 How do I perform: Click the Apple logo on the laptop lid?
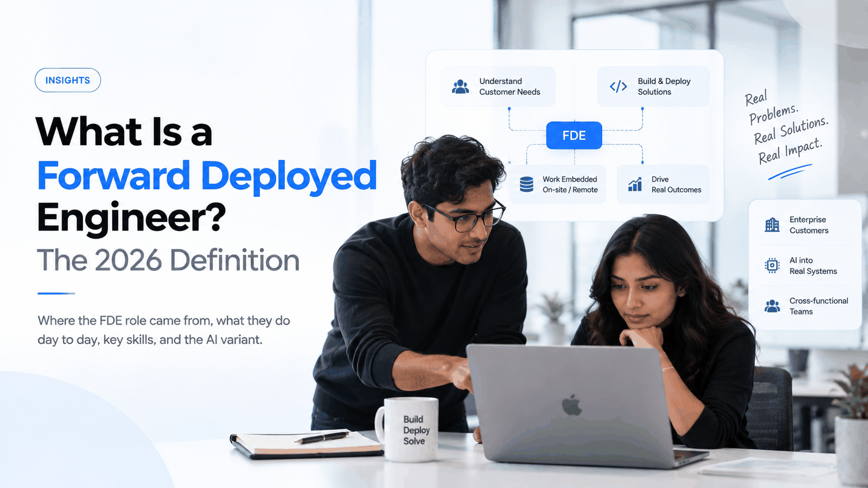tap(572, 405)
